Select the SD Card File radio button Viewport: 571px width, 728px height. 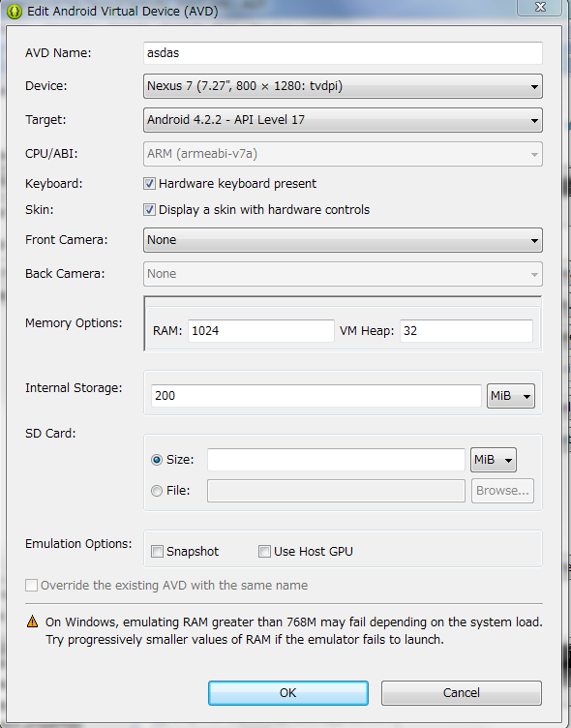tap(157, 490)
